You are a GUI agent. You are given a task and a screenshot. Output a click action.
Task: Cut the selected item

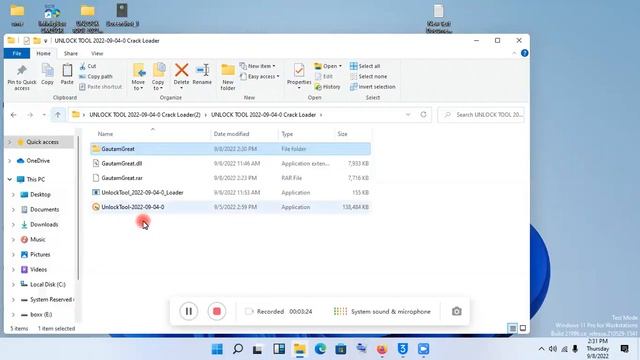pos(88,66)
